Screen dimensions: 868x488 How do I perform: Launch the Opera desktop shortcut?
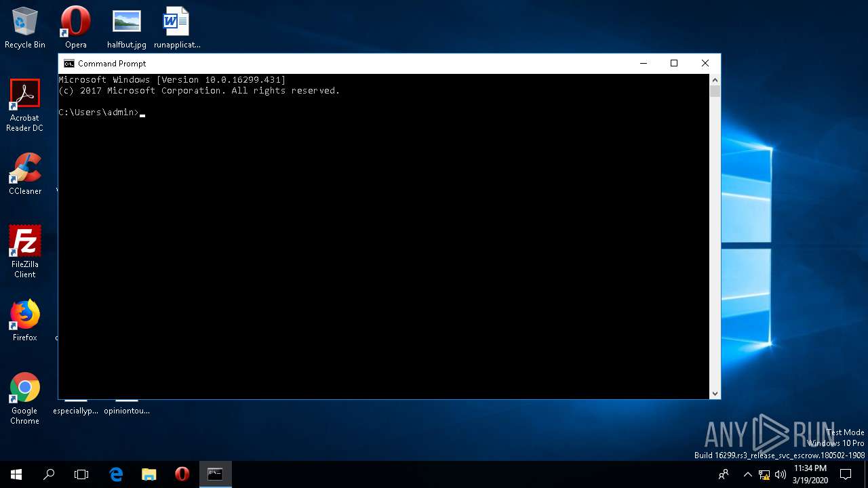click(x=76, y=28)
